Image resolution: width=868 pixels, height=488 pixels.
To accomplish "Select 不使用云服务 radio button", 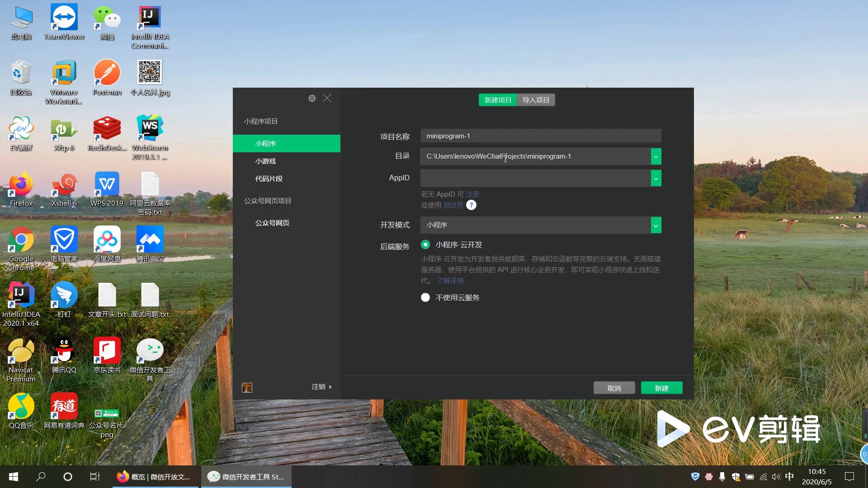I will (x=426, y=297).
